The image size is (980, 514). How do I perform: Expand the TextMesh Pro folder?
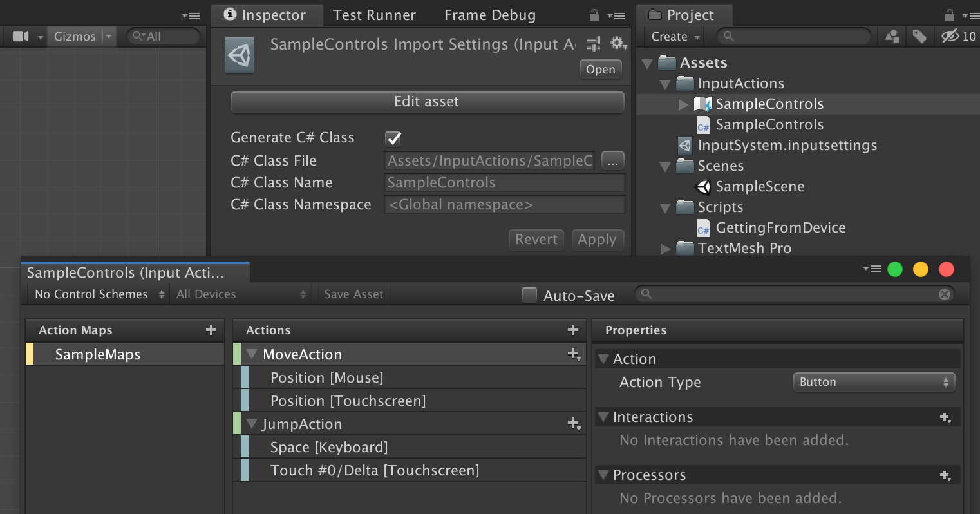point(665,249)
